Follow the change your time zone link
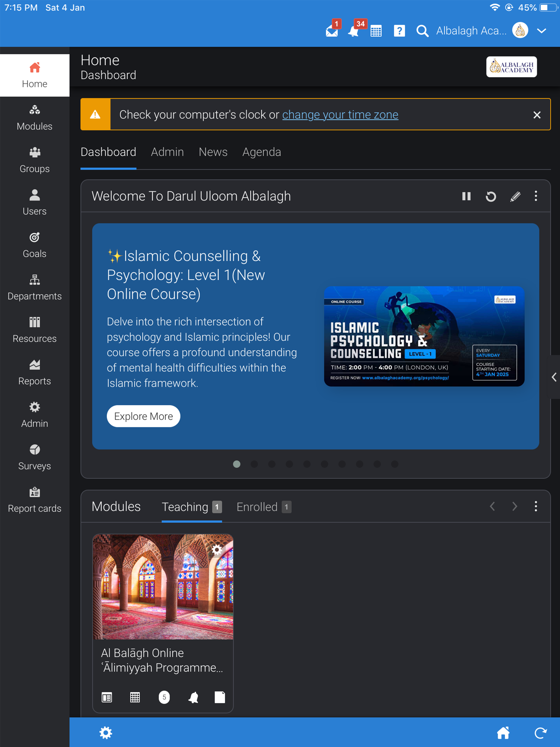 [x=340, y=115]
